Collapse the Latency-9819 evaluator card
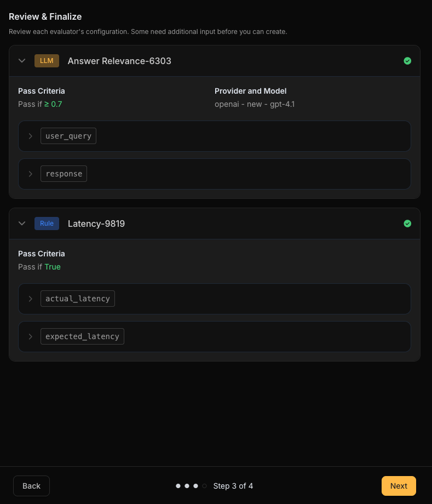 22,224
